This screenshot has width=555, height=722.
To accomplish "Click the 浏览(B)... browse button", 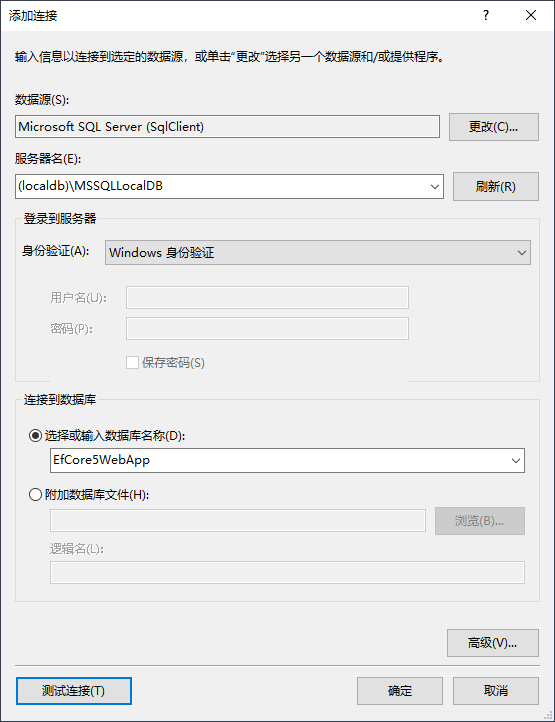I will tap(479, 521).
